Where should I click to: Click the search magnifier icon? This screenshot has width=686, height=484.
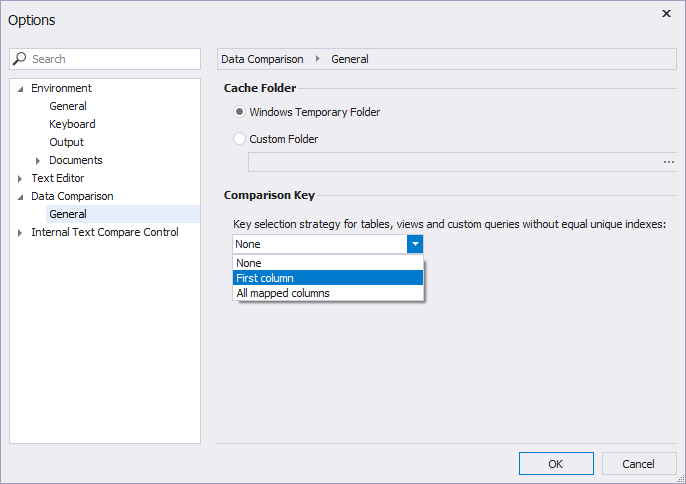pyautogui.click(x=19, y=59)
